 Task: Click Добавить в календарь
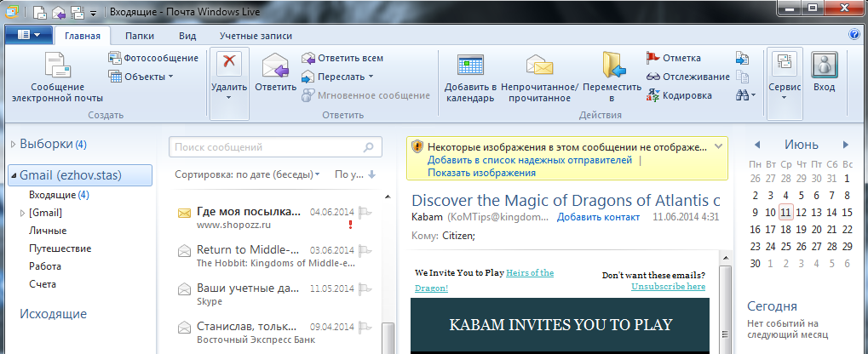click(470, 77)
